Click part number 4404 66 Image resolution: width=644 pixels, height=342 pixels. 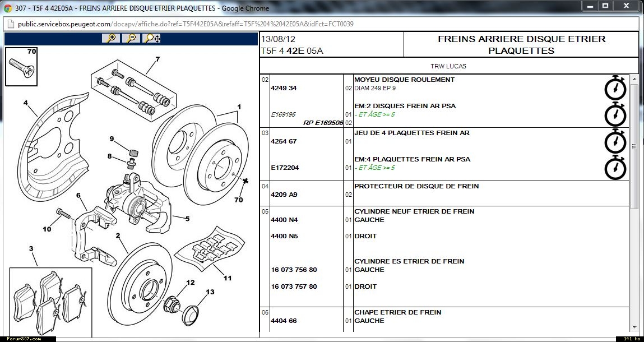point(284,321)
